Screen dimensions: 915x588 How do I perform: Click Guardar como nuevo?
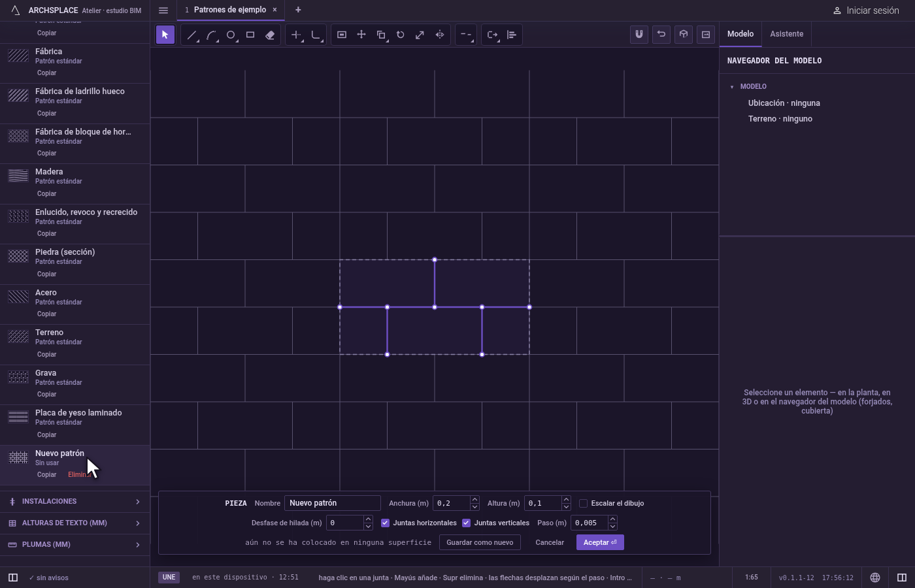click(x=480, y=542)
